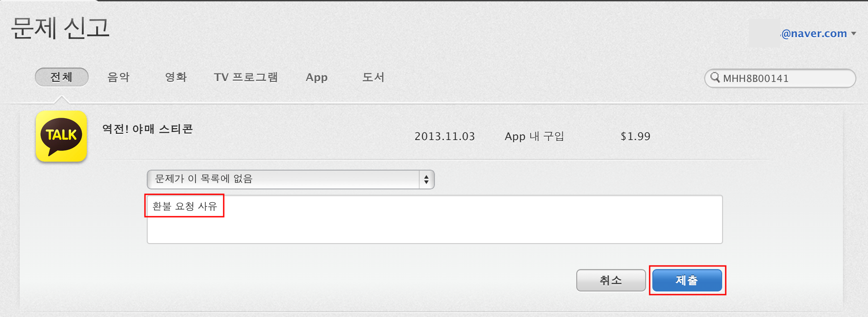Click the 2013.11.03 purchase date
868x317 pixels.
pos(445,137)
